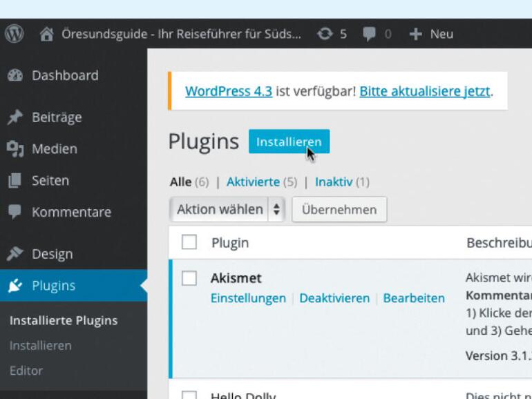Click Deaktivieren under Akismet
The image size is (532, 399).
click(x=334, y=298)
